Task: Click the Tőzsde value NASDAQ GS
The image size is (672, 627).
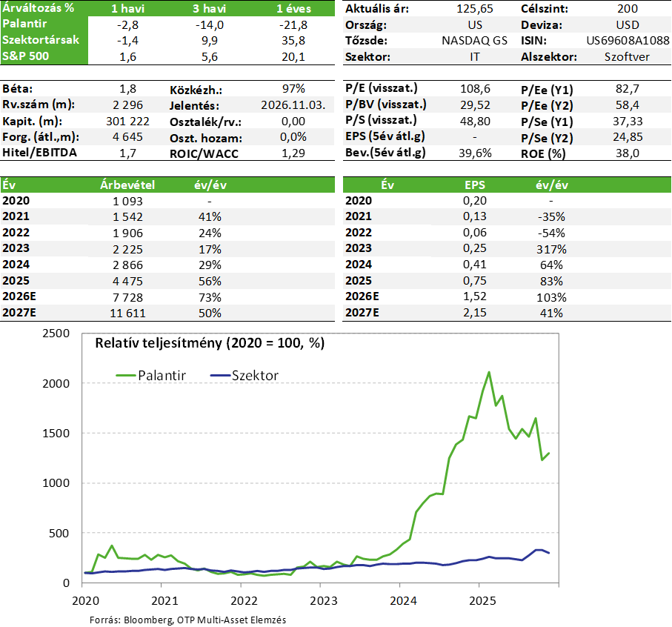Action: (475, 41)
